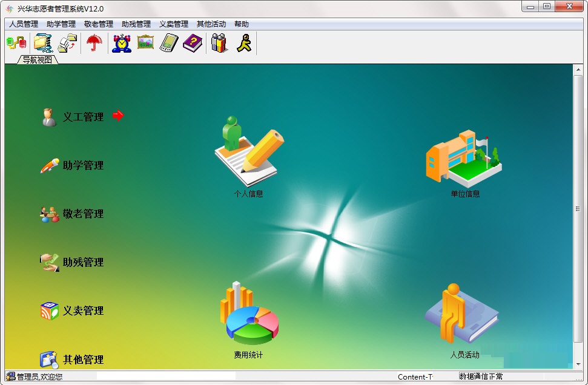The height and width of the screenshot is (385, 588).
Task: Click the 其他管理 photo icon
Action: [x=49, y=360]
